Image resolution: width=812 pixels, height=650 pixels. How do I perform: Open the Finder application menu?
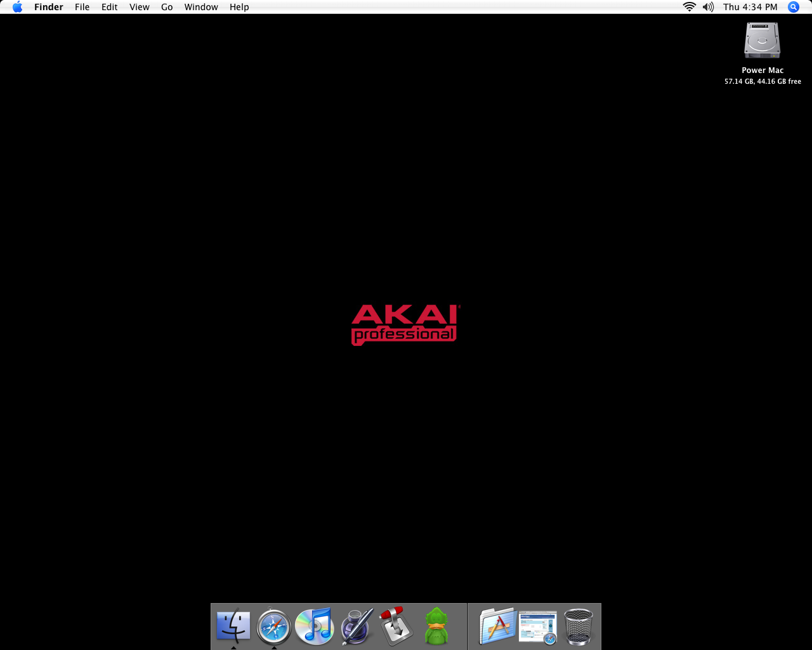click(x=49, y=7)
